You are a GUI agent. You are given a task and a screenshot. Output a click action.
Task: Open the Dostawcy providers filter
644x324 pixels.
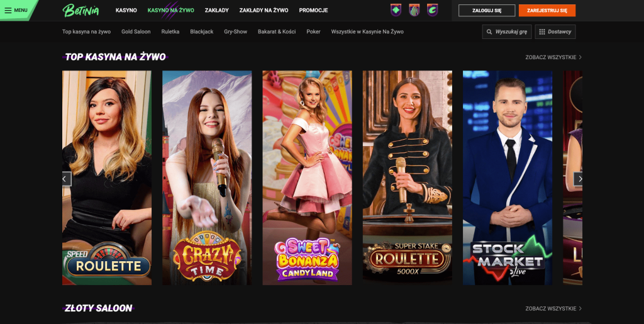coord(555,31)
